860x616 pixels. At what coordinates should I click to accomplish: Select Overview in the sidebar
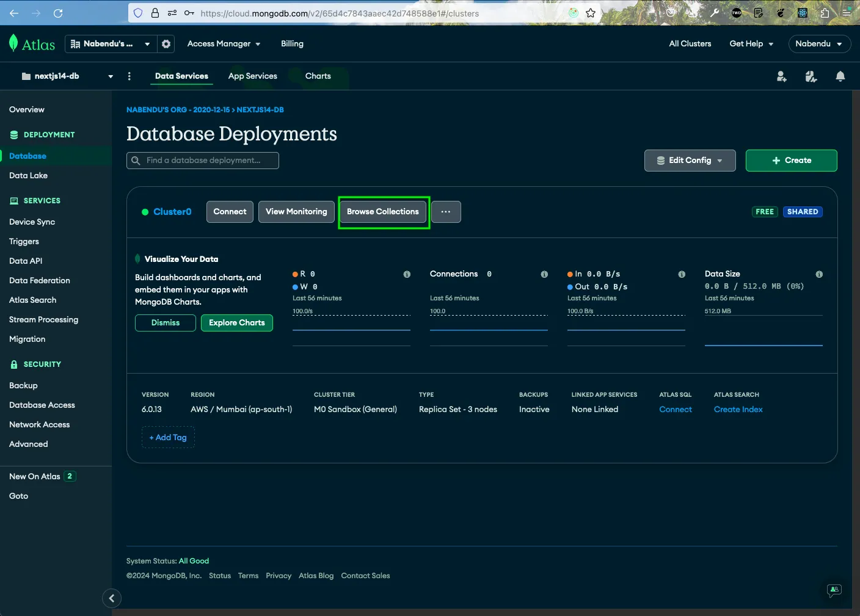(x=27, y=110)
